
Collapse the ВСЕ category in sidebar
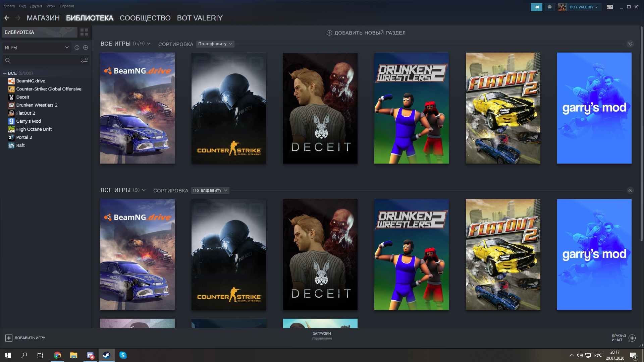5,73
